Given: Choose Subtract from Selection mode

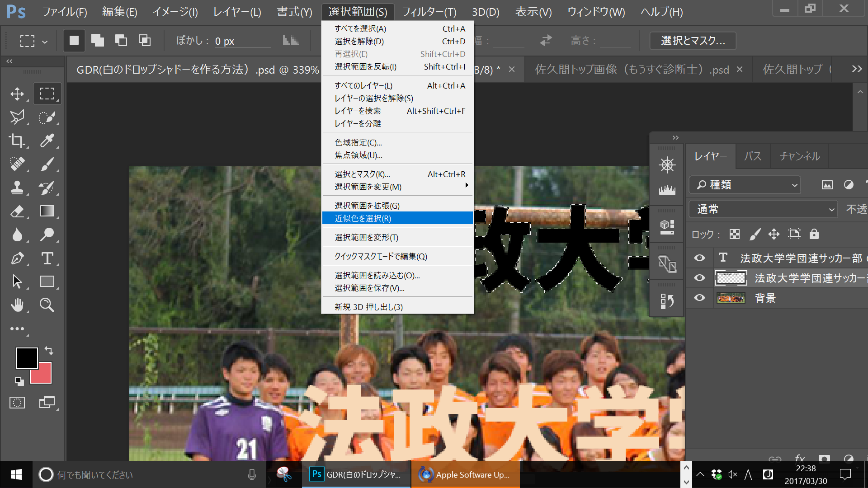Looking at the screenshot, I should click(121, 41).
